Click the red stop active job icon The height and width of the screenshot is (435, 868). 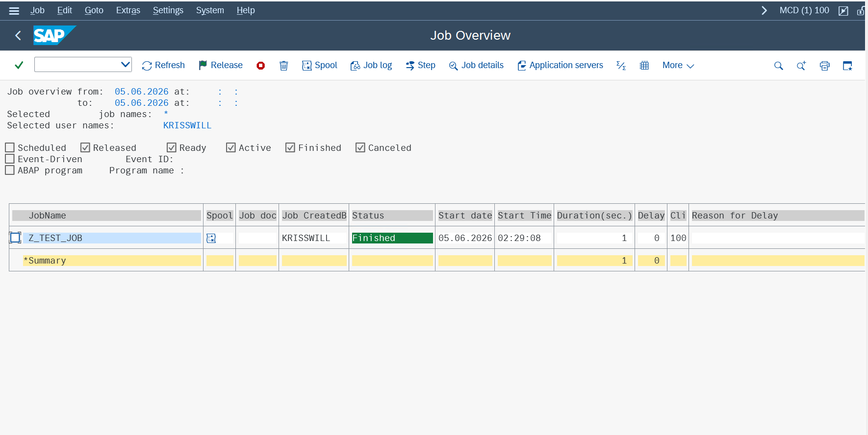[x=261, y=66]
